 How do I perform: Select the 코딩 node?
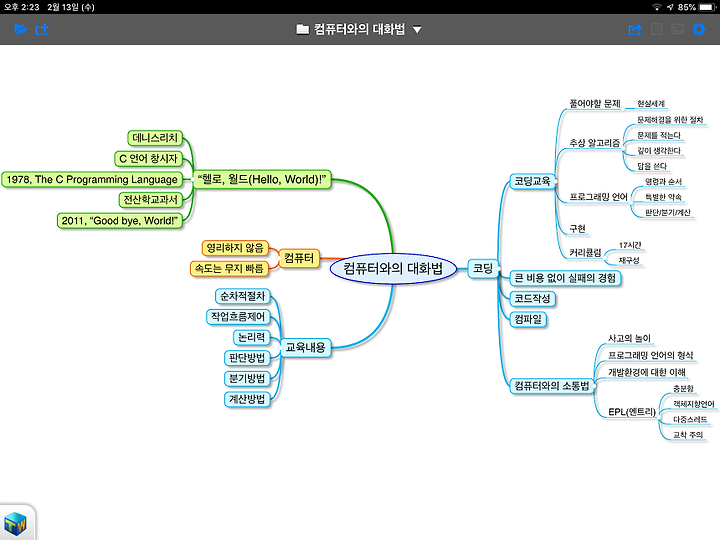click(483, 268)
